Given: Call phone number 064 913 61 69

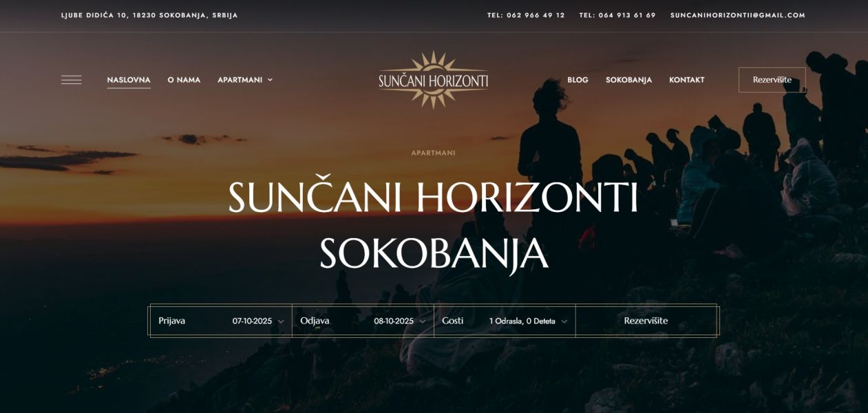Looking at the screenshot, I should coord(617,15).
